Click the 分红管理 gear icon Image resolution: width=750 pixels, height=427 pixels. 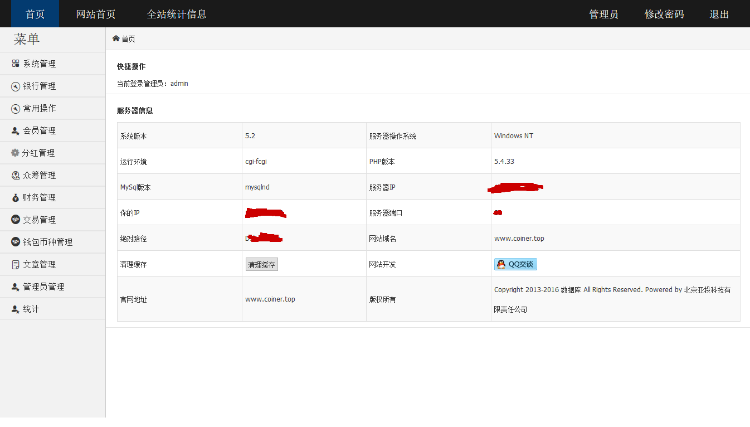tap(15, 153)
